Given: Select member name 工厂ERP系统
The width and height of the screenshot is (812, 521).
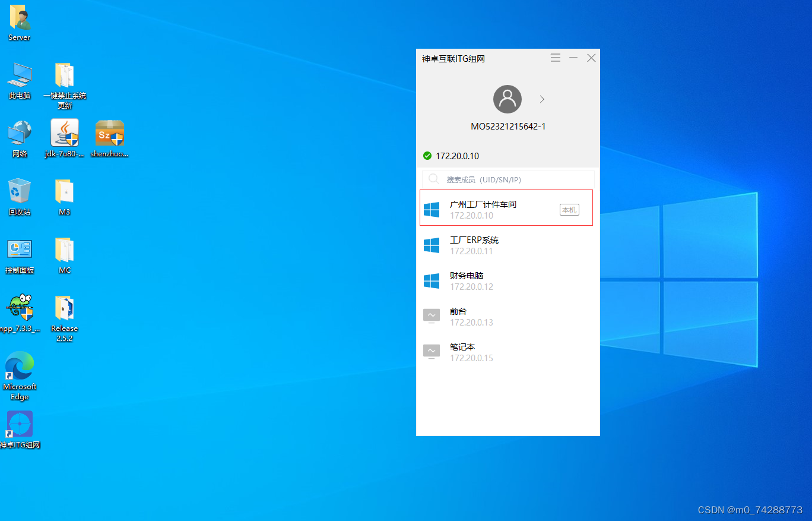Looking at the screenshot, I should point(474,240).
